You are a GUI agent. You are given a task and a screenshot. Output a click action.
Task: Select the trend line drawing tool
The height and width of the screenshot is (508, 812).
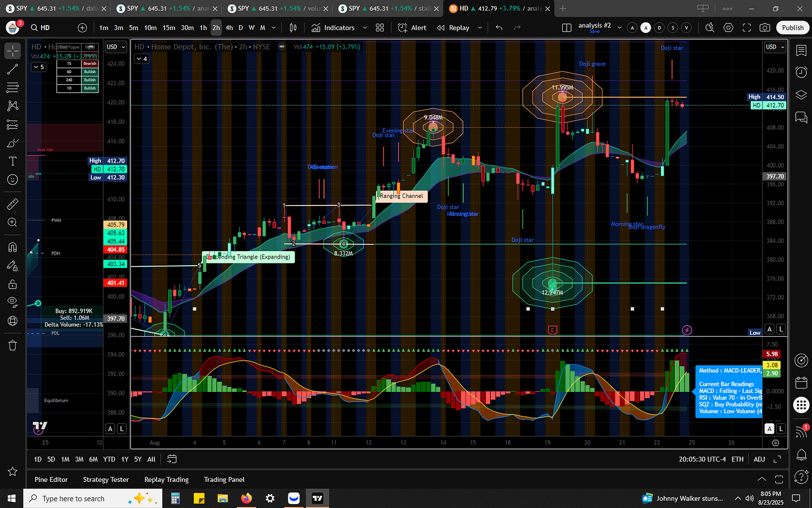(12, 69)
